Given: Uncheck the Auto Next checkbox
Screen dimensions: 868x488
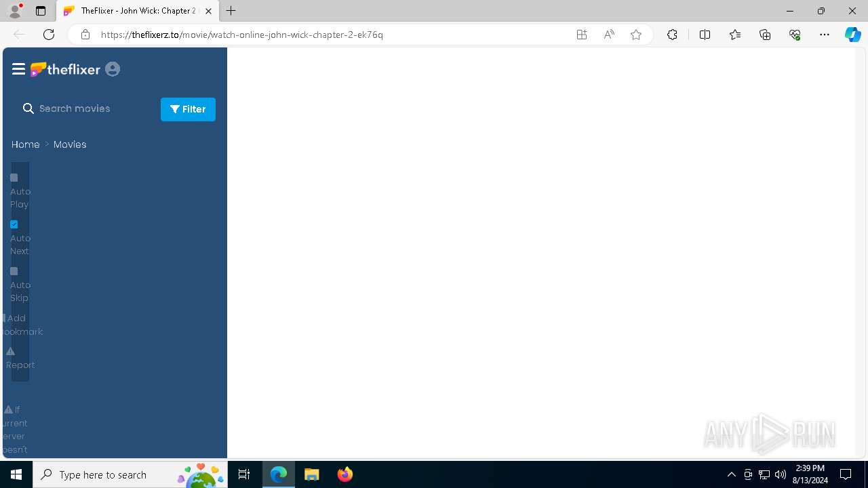Looking at the screenshot, I should 14,224.
